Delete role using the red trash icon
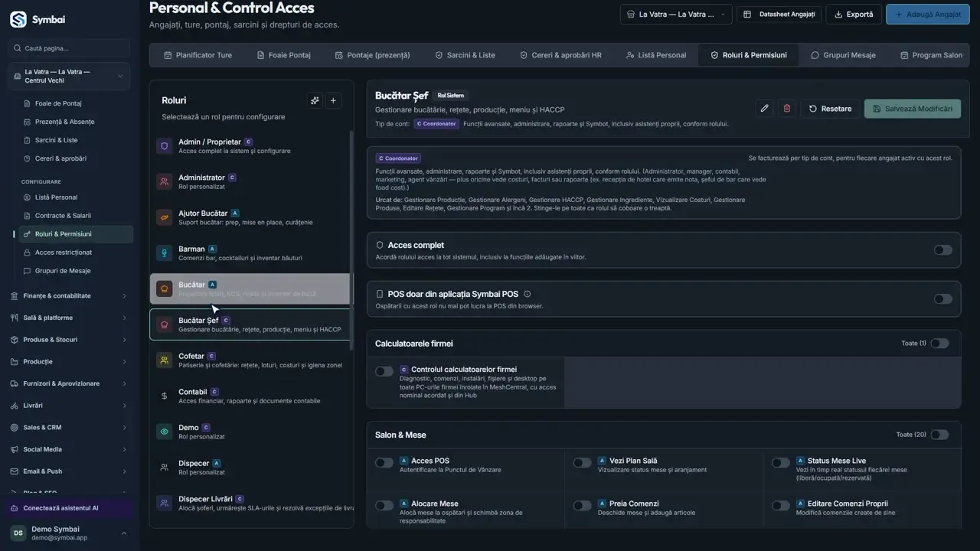 pyautogui.click(x=787, y=109)
